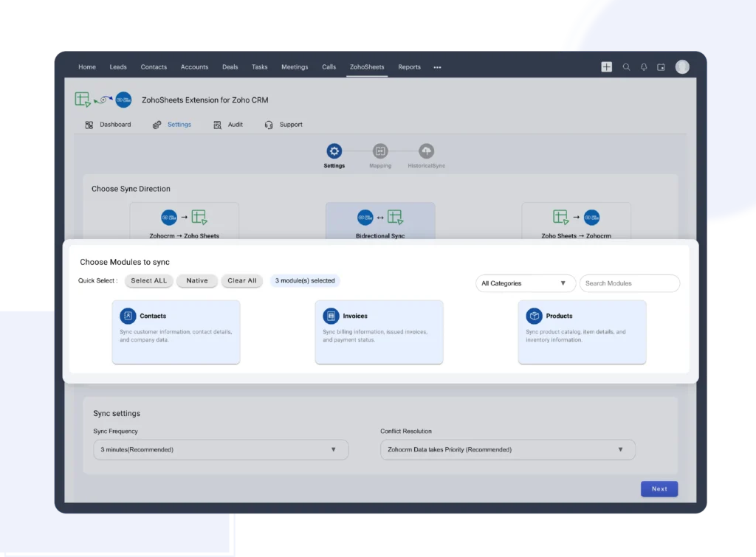756x557 pixels.
Task: Select the Invoices module to sync
Action: click(379, 332)
